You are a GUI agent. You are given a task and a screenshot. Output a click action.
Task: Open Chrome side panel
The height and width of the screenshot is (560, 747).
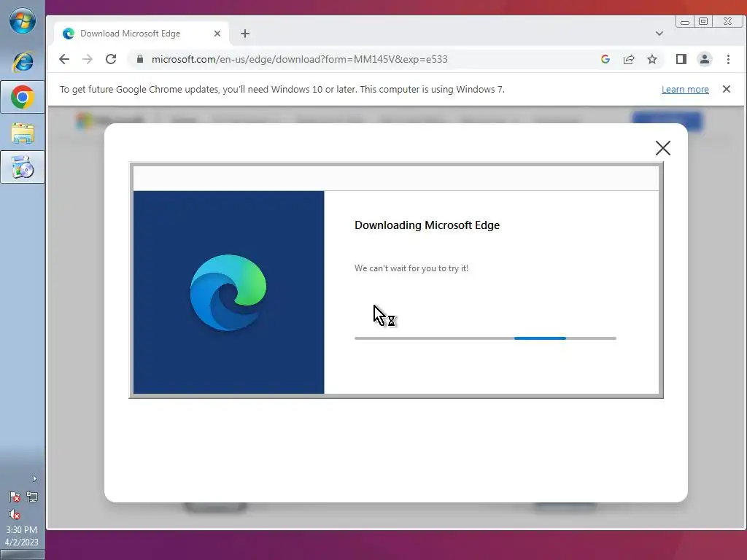681,59
